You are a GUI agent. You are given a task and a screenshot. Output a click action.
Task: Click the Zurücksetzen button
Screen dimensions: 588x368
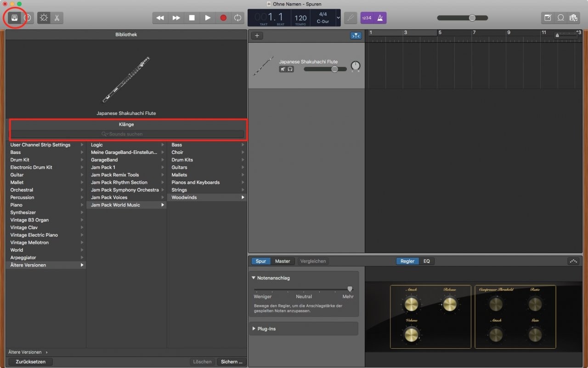click(30, 362)
